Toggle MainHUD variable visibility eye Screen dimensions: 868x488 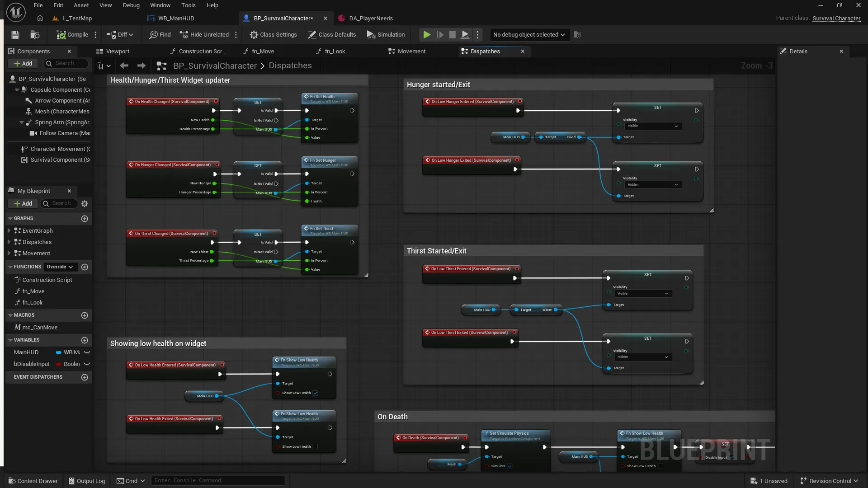[87, 352]
